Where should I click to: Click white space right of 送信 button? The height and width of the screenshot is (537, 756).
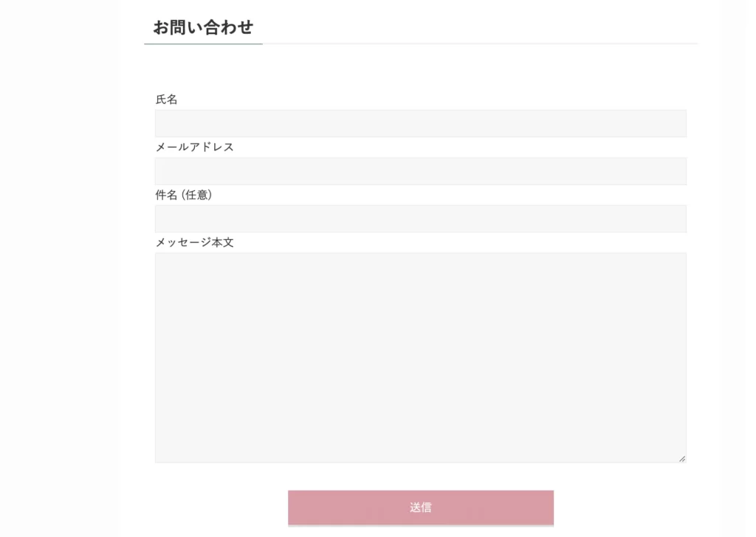point(636,507)
